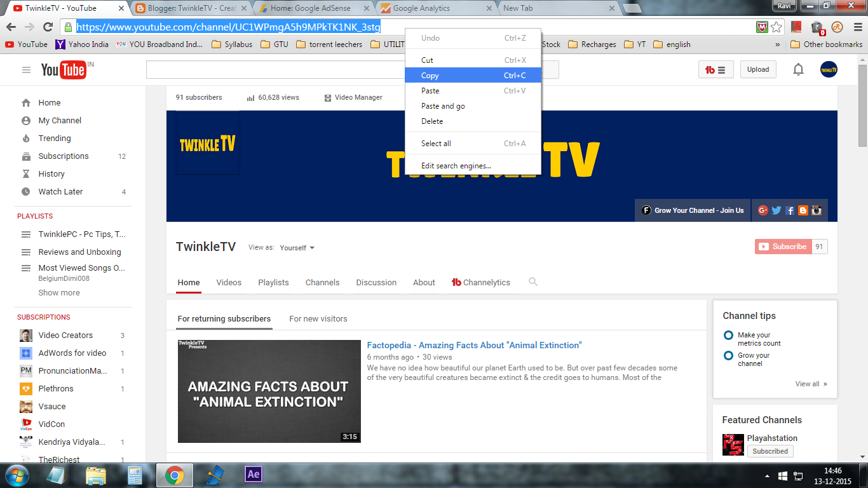The width and height of the screenshot is (868, 488).
Task: Open the "Recharges" bookmark folder
Action: [592, 44]
